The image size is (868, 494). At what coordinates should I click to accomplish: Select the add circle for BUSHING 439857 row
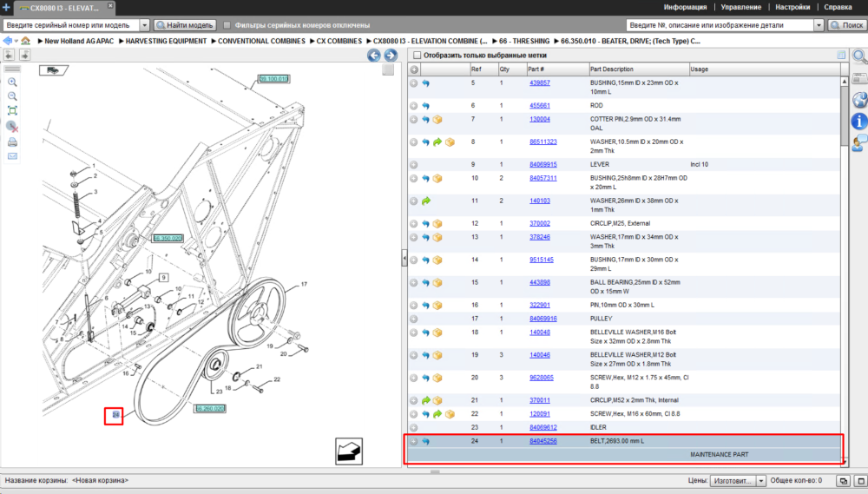click(413, 83)
